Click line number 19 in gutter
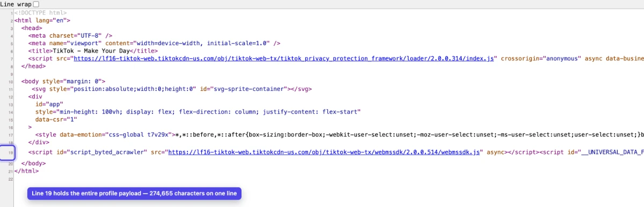 pyautogui.click(x=10, y=153)
